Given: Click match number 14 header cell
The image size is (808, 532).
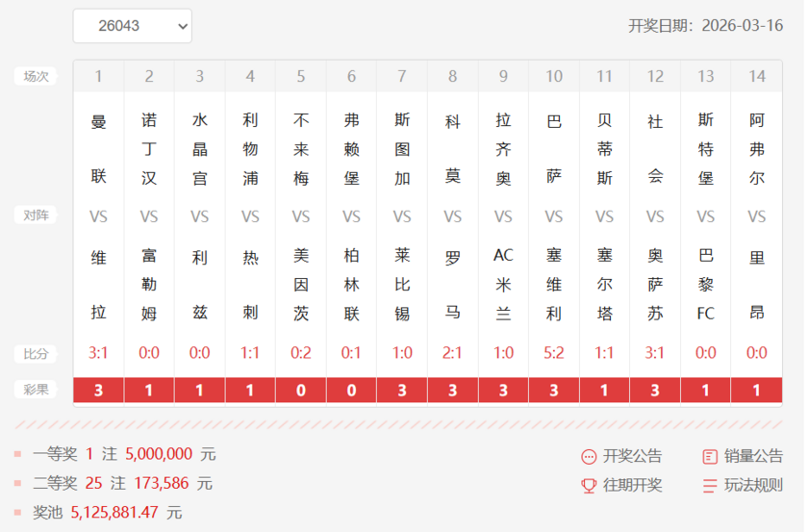Looking at the screenshot, I should (756, 76).
